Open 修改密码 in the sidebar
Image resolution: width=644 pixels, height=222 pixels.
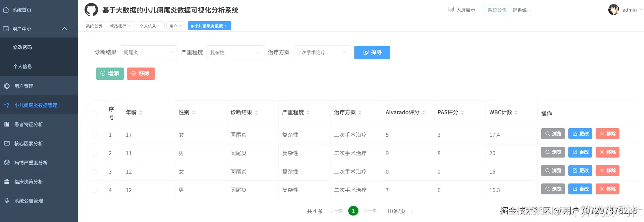[x=39, y=47]
